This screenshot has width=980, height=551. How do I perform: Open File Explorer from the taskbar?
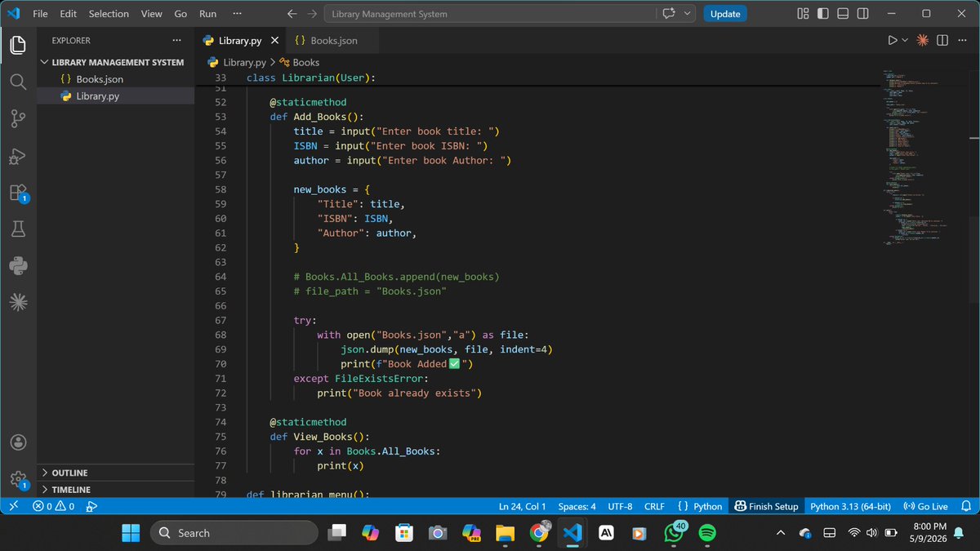coord(506,533)
